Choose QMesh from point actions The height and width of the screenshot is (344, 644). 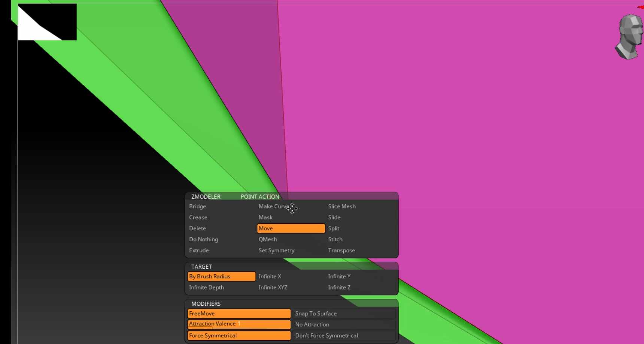(x=268, y=239)
